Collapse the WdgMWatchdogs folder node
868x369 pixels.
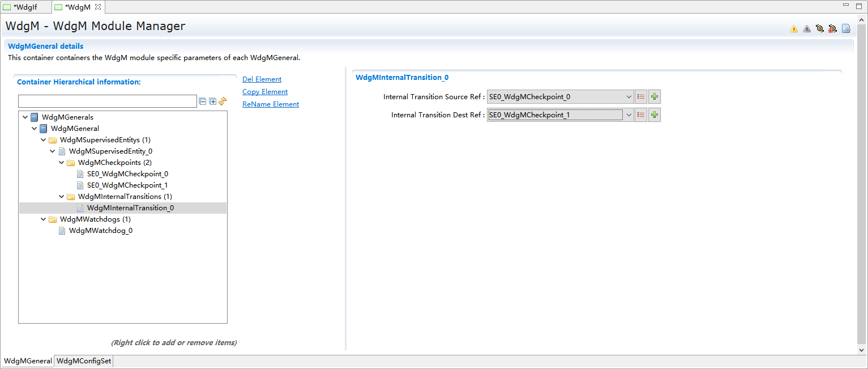[44, 219]
